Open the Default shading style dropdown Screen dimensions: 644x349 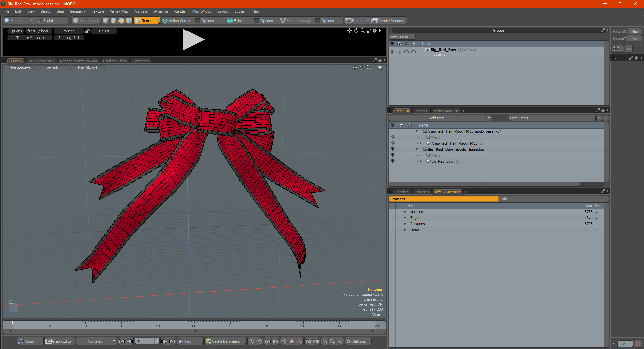52,68
